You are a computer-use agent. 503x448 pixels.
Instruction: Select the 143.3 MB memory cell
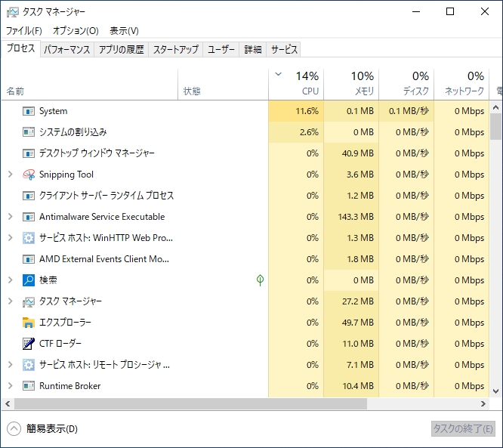(x=351, y=217)
